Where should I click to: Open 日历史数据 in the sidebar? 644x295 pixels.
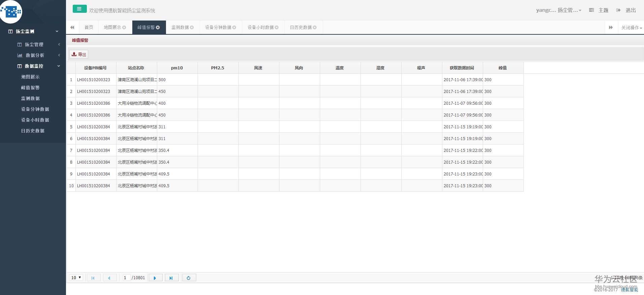point(33,131)
